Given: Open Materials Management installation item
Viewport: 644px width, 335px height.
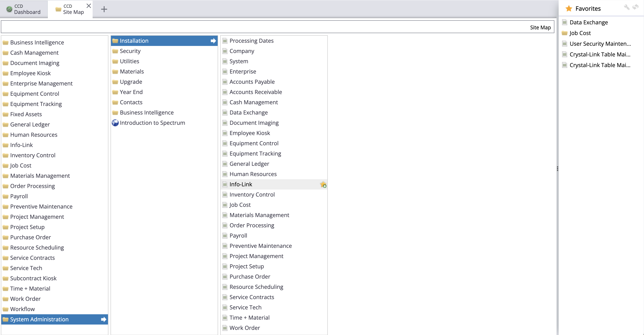Looking at the screenshot, I should click(259, 215).
